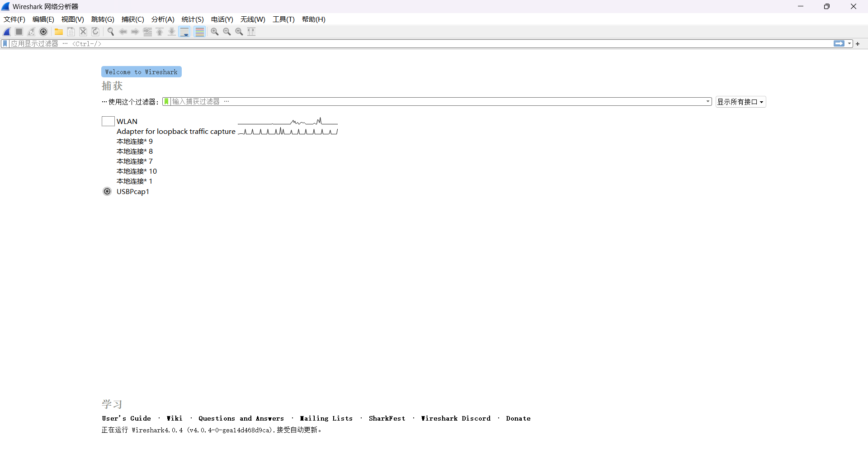Toggle auto-scroll during live capture

click(184, 32)
